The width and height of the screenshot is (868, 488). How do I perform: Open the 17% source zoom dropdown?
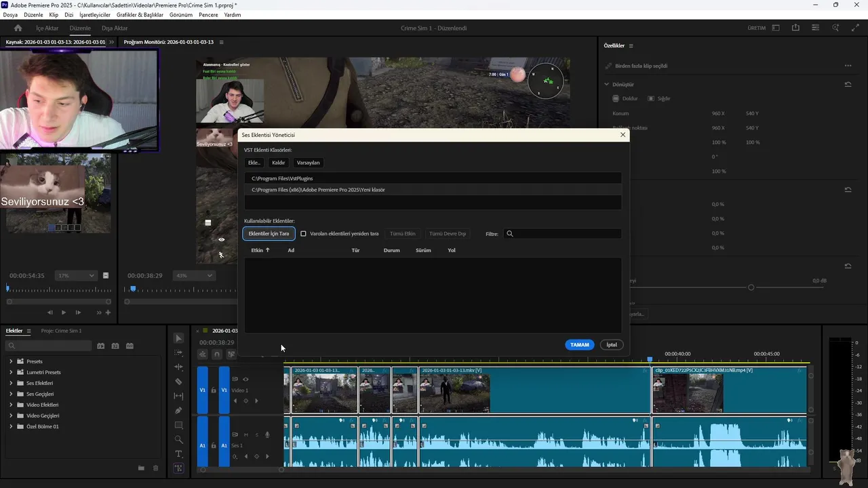pos(77,275)
